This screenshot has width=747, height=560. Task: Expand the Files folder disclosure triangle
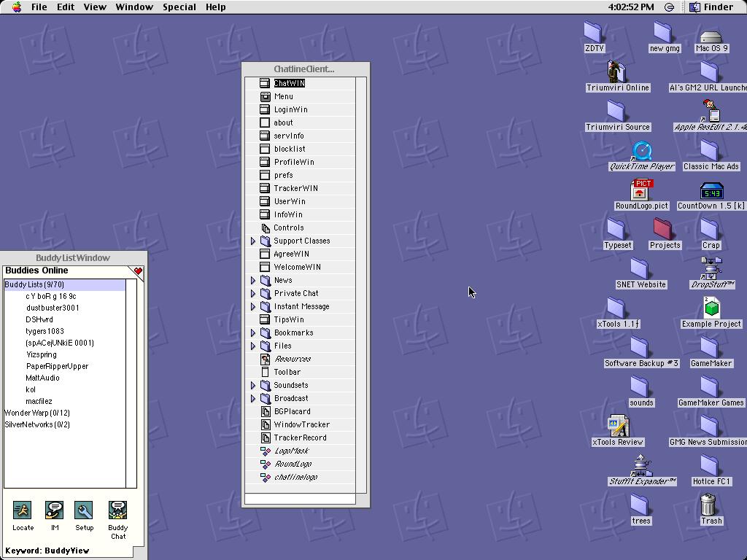point(253,346)
